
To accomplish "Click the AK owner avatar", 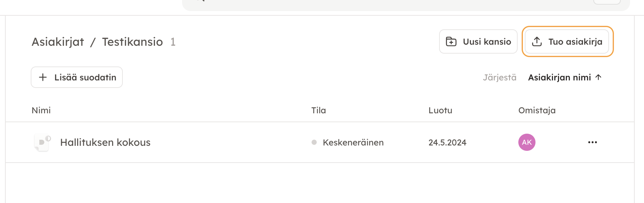I will coord(527,142).
